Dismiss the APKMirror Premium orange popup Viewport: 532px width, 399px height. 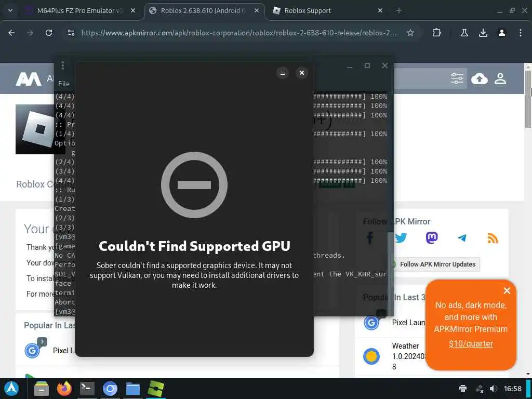tap(507, 290)
